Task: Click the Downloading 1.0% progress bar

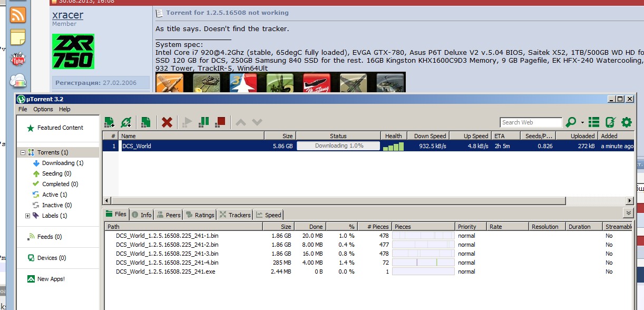Action: coord(338,146)
